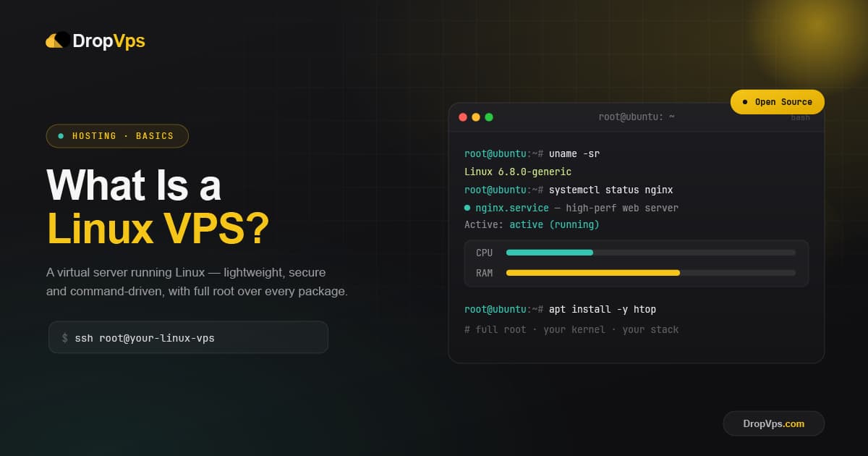Image resolution: width=868 pixels, height=456 pixels.
Task: Click the 'nginx.service' text
Action: coord(512,208)
